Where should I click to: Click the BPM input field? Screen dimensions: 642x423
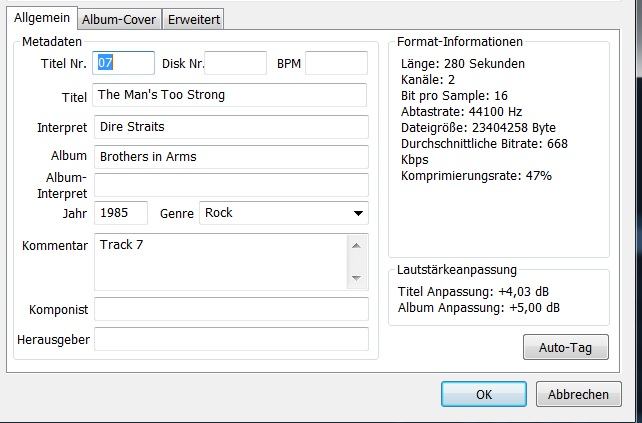click(x=336, y=63)
